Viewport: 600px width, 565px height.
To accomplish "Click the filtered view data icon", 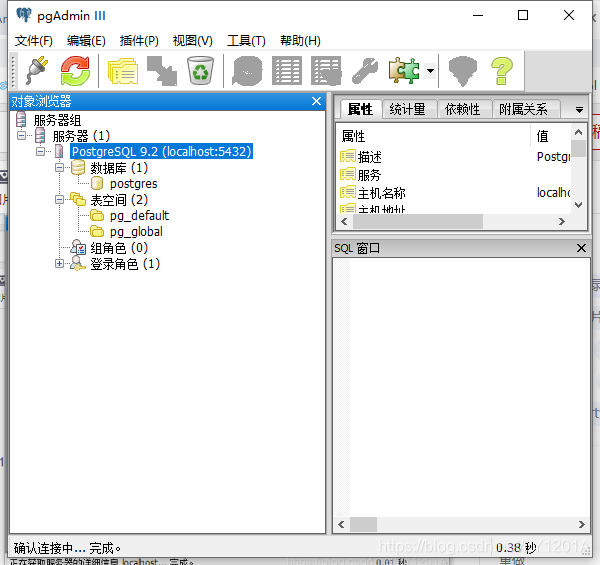I will pyautogui.click(x=326, y=71).
